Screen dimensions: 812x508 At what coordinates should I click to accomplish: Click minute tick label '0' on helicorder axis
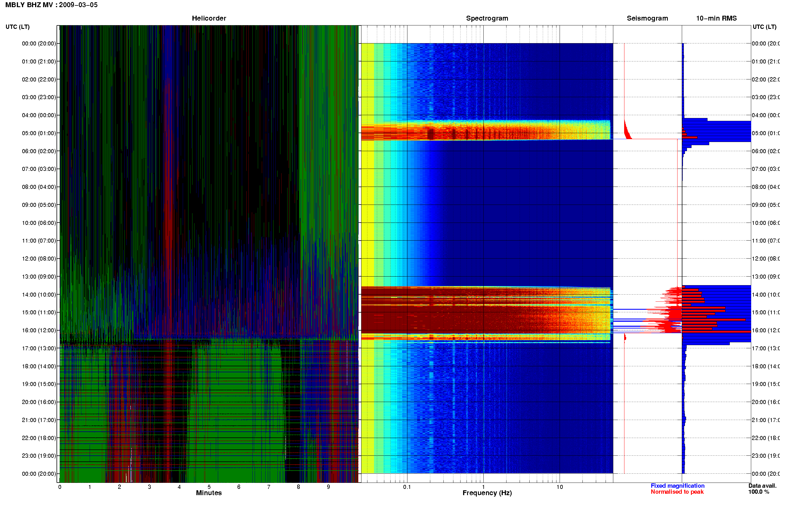click(x=60, y=487)
